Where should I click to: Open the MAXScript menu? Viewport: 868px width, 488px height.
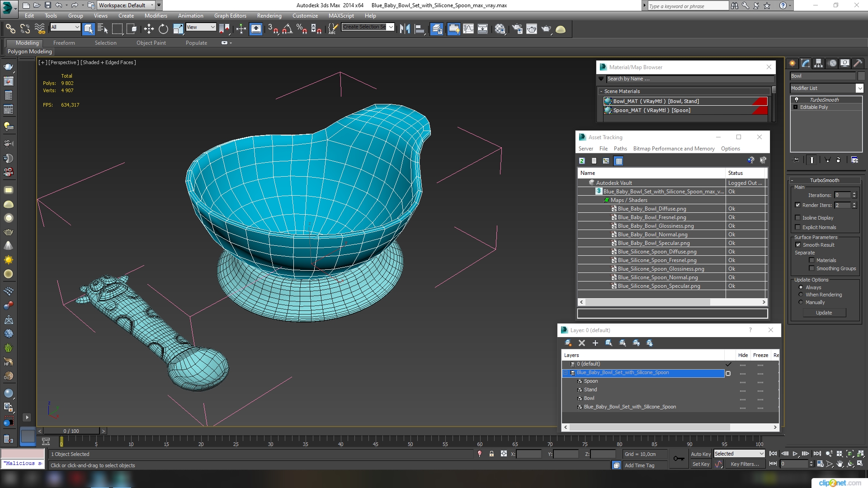(x=341, y=15)
